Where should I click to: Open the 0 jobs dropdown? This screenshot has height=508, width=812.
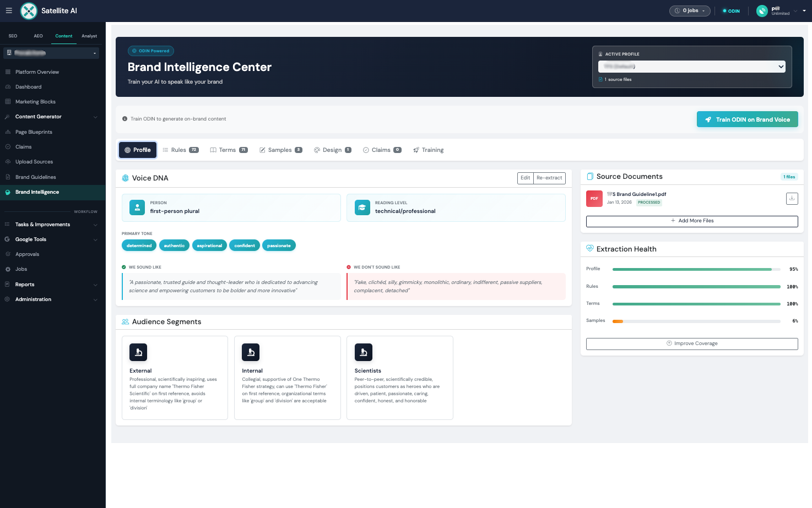click(x=690, y=10)
